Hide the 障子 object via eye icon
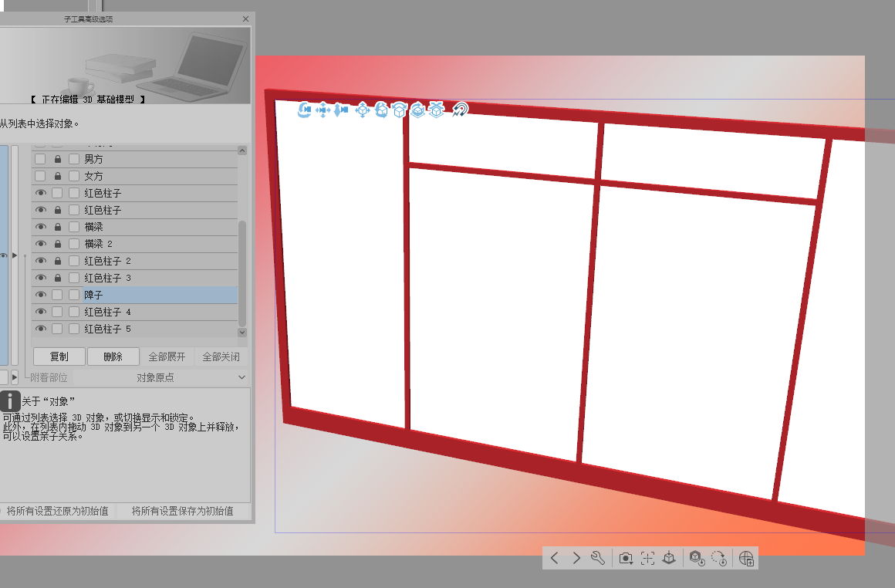 tap(41, 295)
